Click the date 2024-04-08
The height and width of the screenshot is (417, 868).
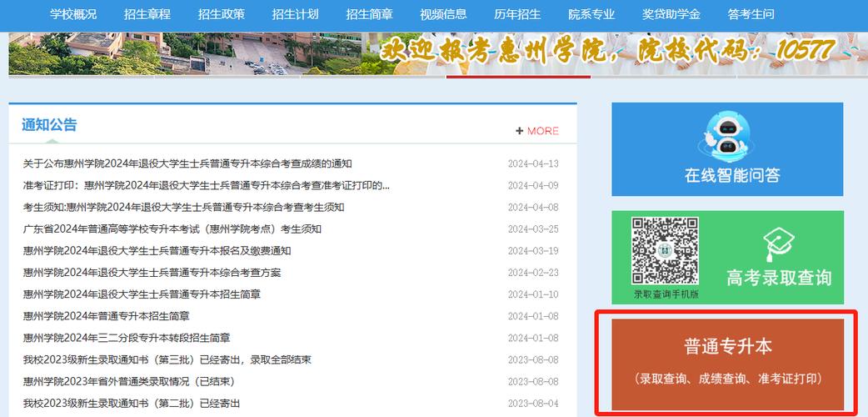click(x=533, y=208)
